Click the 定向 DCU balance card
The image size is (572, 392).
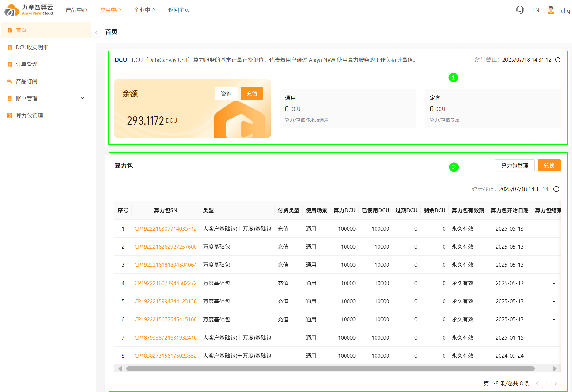pyautogui.click(x=493, y=109)
